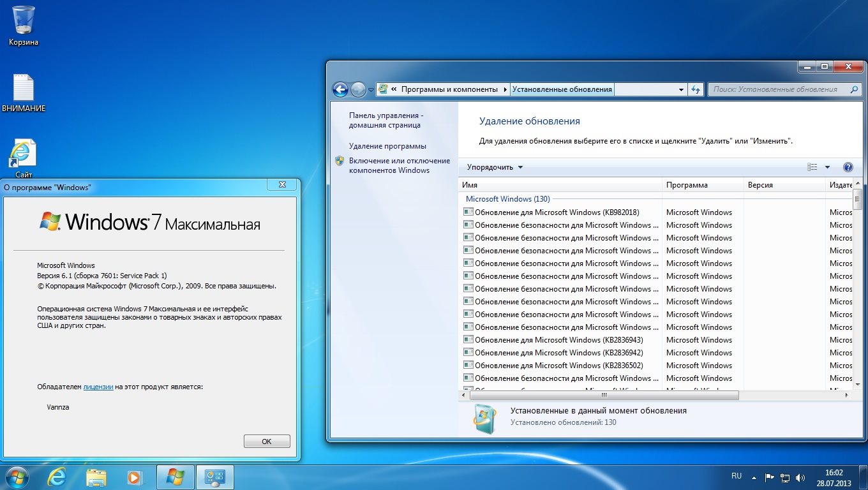
Task: Open the Упорядочить dropdown menu
Action: 495,167
